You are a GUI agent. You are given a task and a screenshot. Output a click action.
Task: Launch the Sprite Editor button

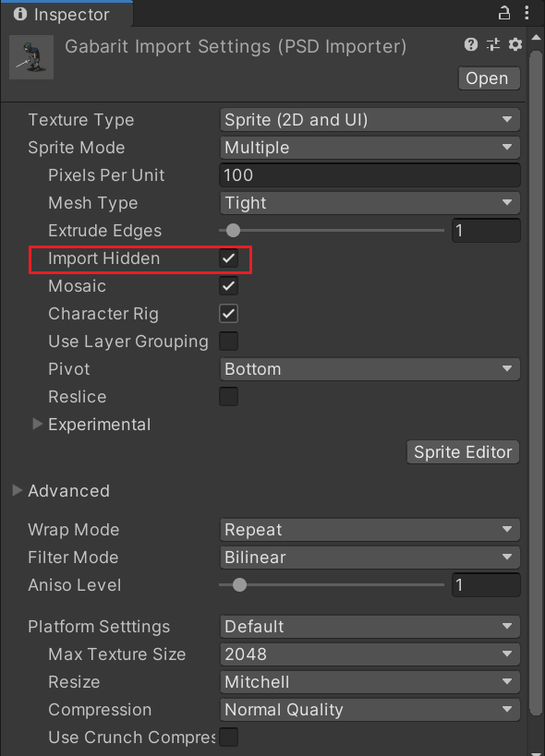(463, 451)
